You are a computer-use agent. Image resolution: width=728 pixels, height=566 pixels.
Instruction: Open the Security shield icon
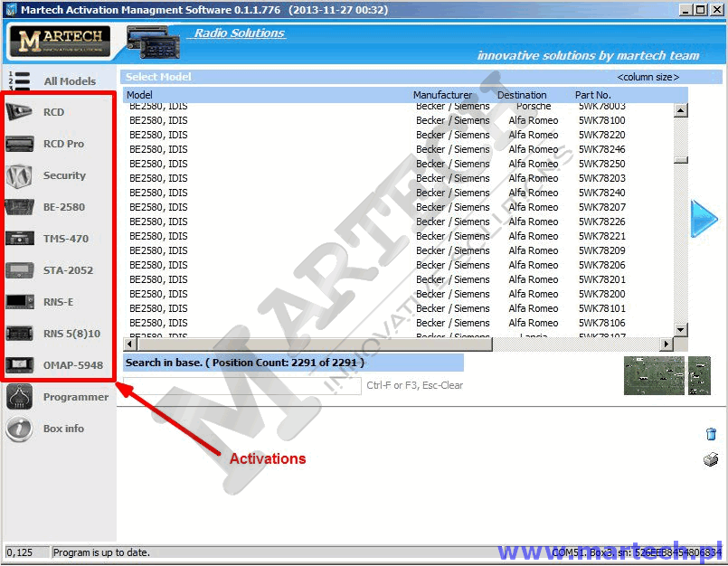20,175
